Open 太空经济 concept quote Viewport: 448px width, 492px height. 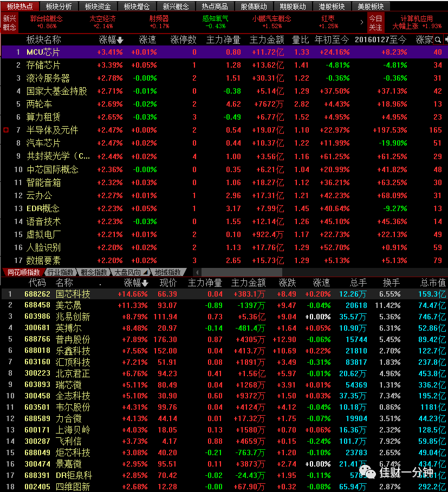click(x=103, y=22)
